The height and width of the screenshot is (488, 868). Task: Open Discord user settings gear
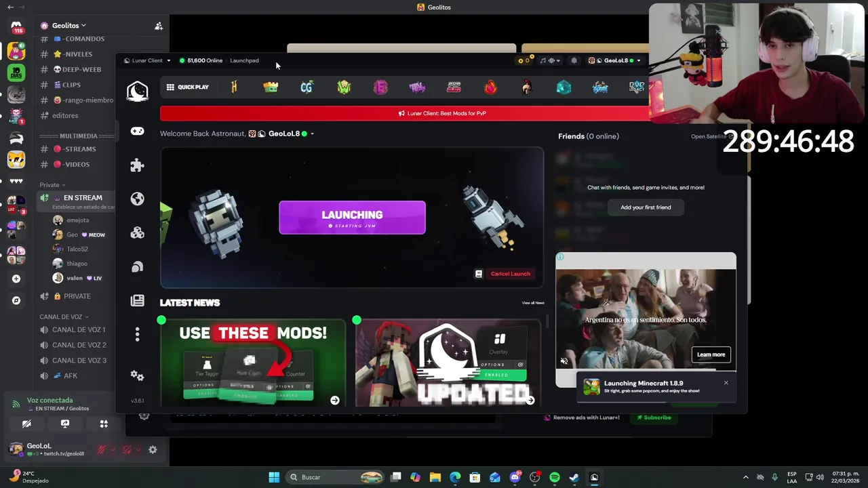pos(153,449)
